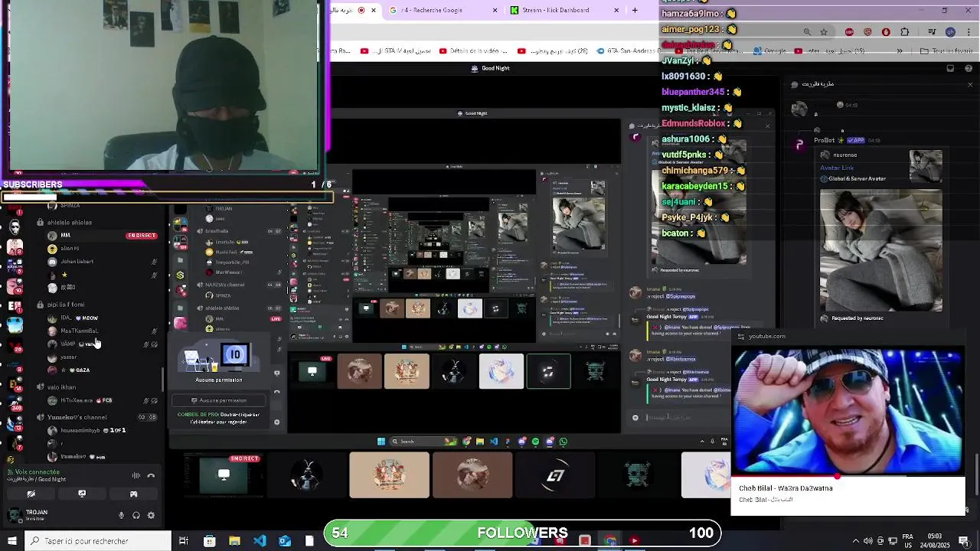980x551 pixels.
Task: Toggle noise suppression waveform icon
Action: pos(136,475)
